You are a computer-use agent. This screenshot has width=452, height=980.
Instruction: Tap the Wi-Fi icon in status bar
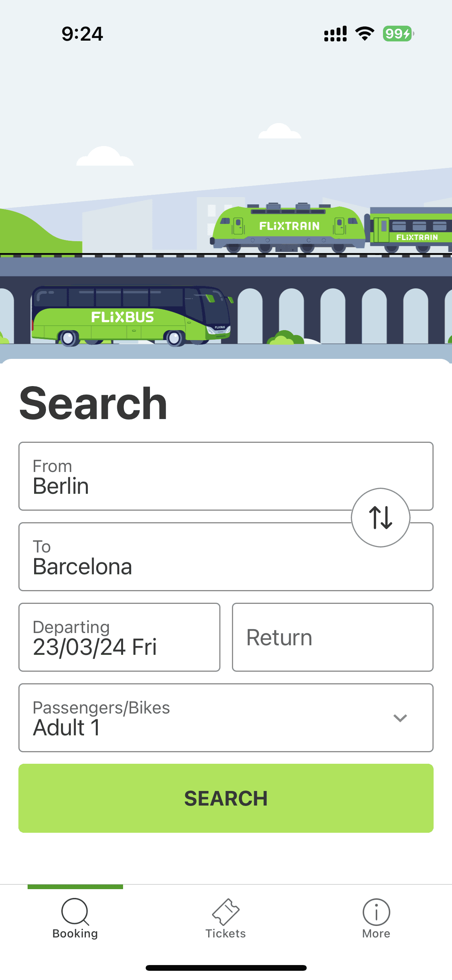click(365, 34)
